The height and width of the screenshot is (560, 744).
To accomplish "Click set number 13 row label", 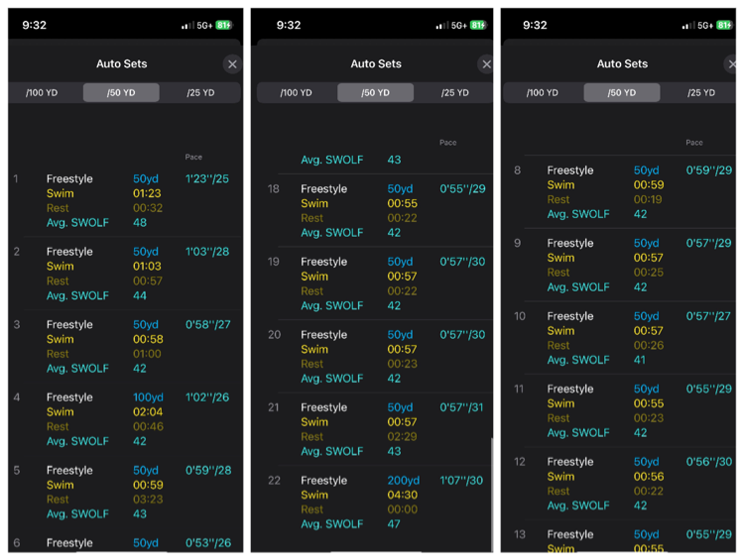I will click(x=520, y=534).
